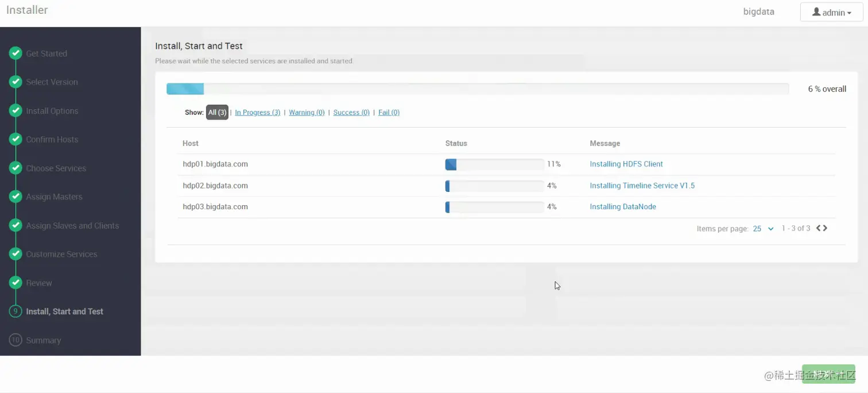Click the checkmark icon next to Choose Services
The width and height of the screenshot is (868, 393).
tap(15, 168)
